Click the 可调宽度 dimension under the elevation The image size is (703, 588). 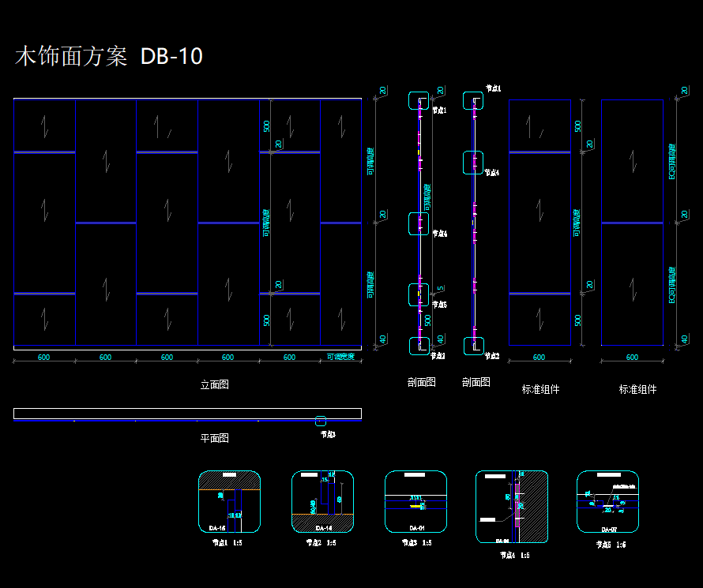[340, 357]
